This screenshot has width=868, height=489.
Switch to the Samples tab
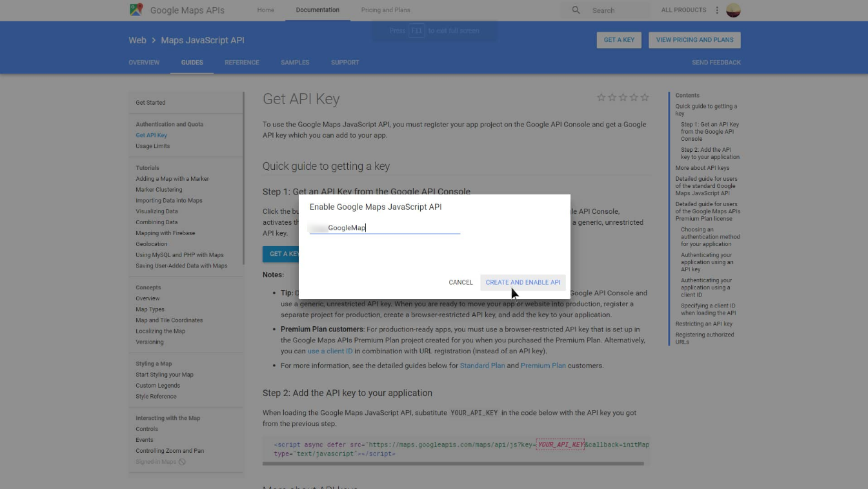click(x=295, y=63)
